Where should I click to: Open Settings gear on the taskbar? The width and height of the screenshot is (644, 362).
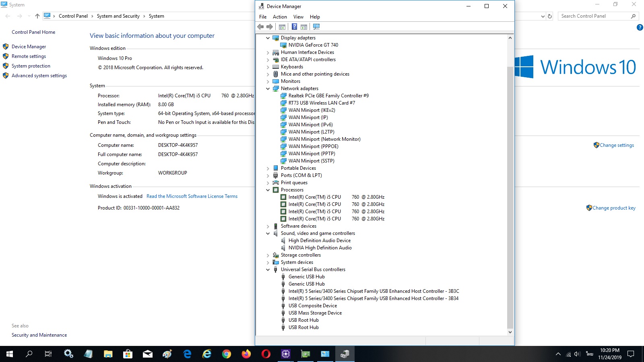coord(68,354)
